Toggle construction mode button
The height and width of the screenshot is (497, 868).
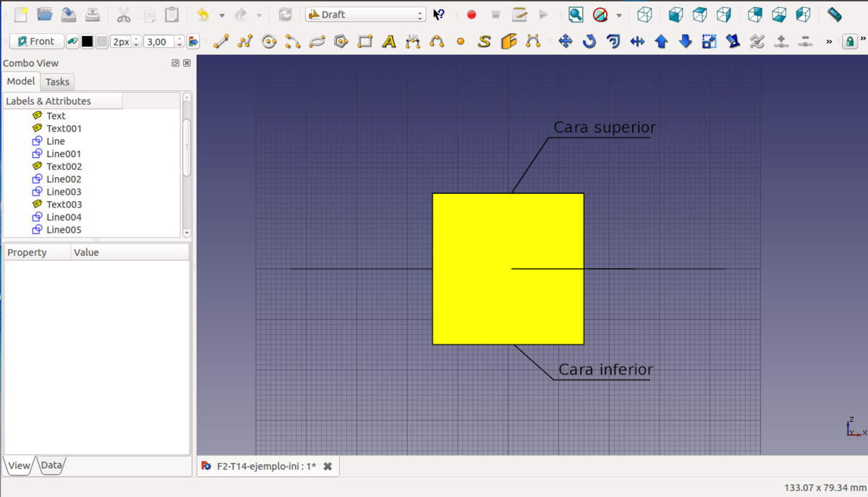click(x=73, y=42)
